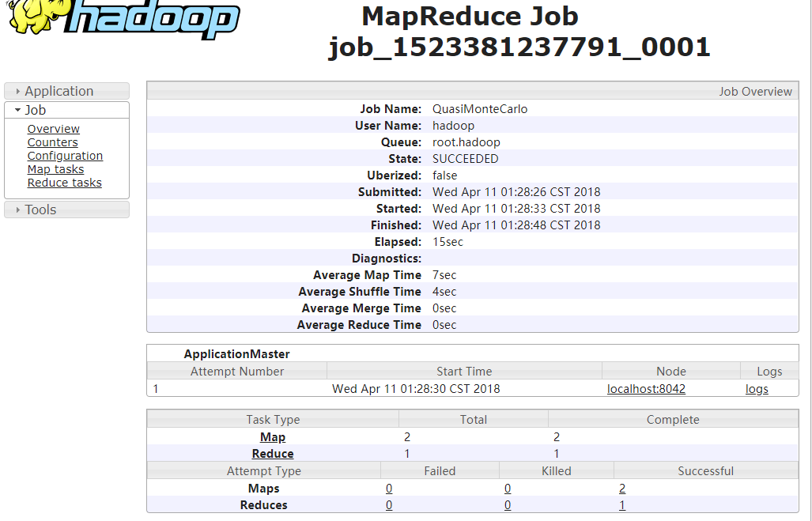Click the Map task type link
The height and width of the screenshot is (521, 812).
click(x=273, y=437)
